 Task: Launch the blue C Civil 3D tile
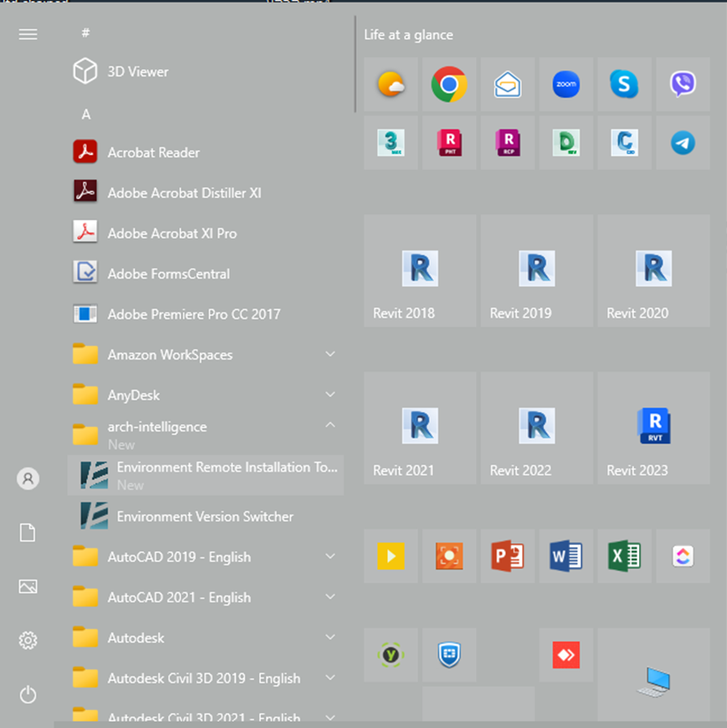(x=624, y=143)
